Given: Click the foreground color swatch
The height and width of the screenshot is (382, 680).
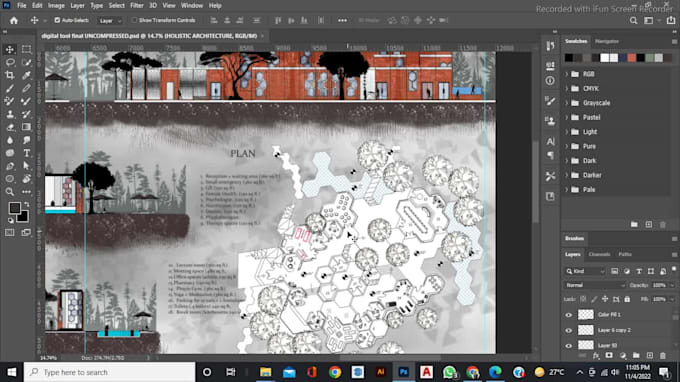Looking at the screenshot, I should tap(14, 208).
